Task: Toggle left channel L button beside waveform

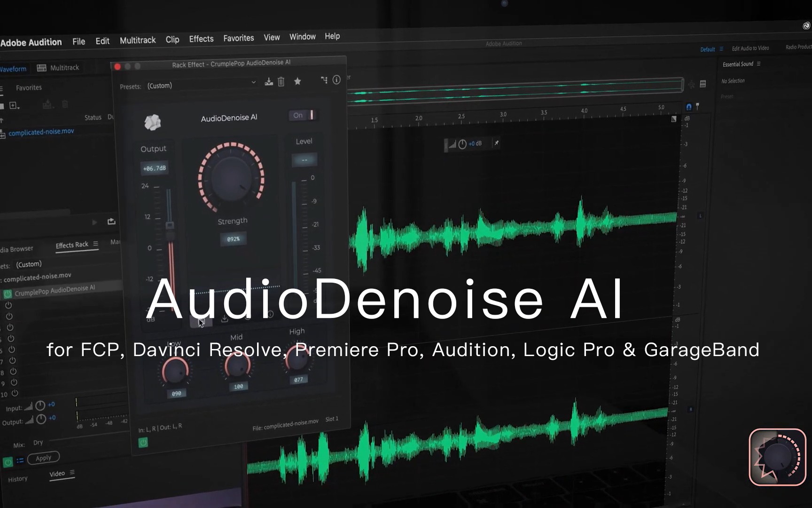Action: [700, 216]
